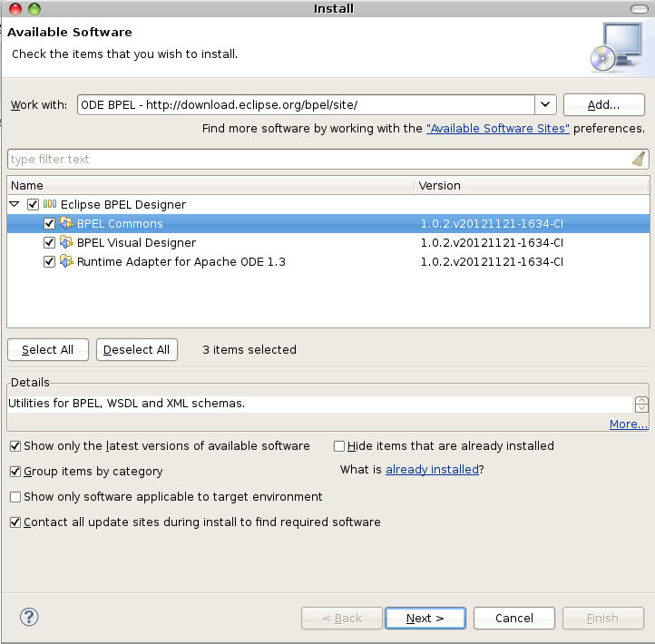This screenshot has height=644, width=655.
Task: Uncheck the BPEL Visual Designer checkbox
Action: (x=49, y=243)
